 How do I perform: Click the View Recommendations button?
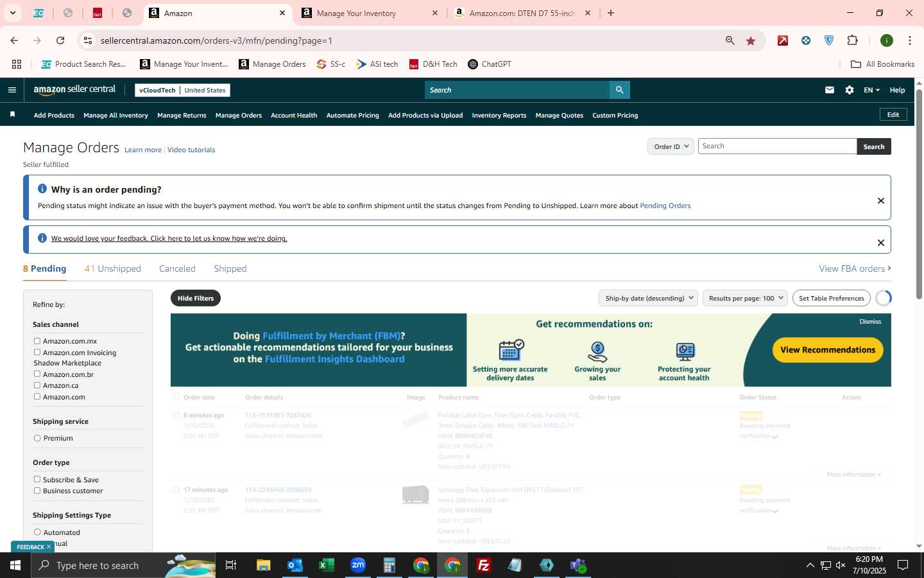pos(828,350)
